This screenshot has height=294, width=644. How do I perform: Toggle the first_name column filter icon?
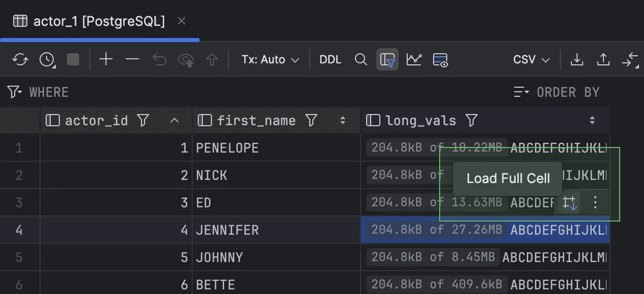point(311,120)
